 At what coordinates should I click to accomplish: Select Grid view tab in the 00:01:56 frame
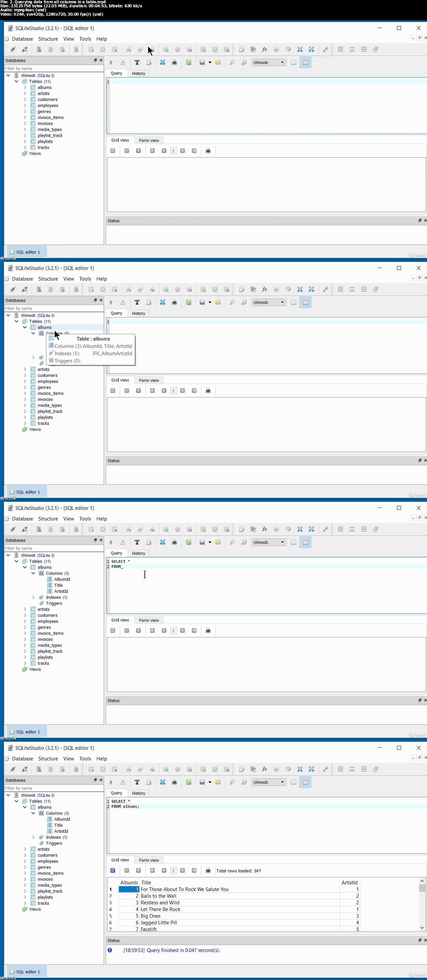[120, 380]
